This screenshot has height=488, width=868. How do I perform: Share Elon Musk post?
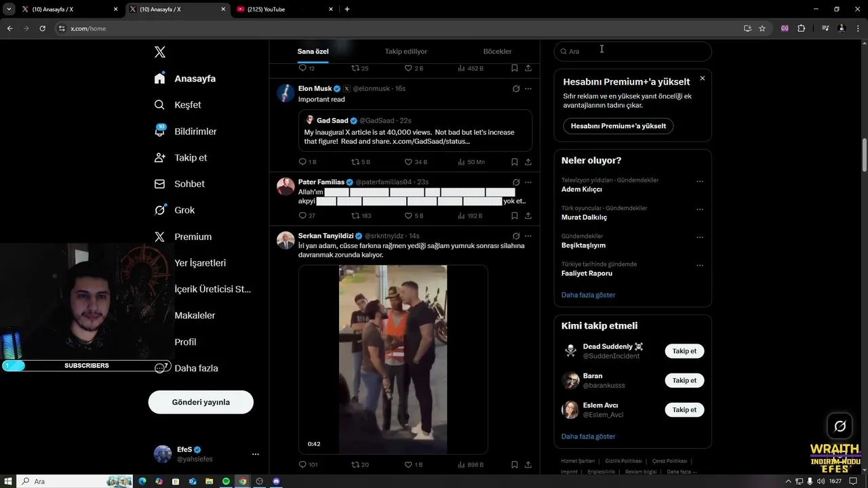(528, 162)
